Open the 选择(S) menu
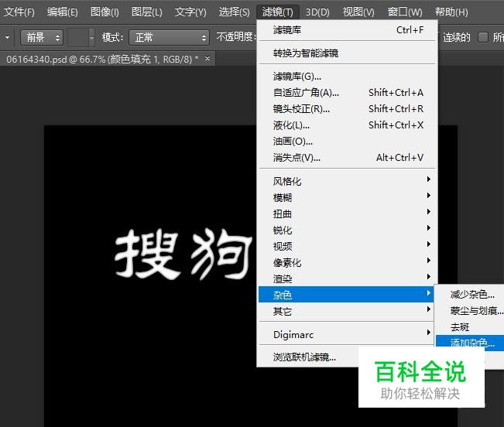Image resolution: width=504 pixels, height=427 pixels. (234, 12)
